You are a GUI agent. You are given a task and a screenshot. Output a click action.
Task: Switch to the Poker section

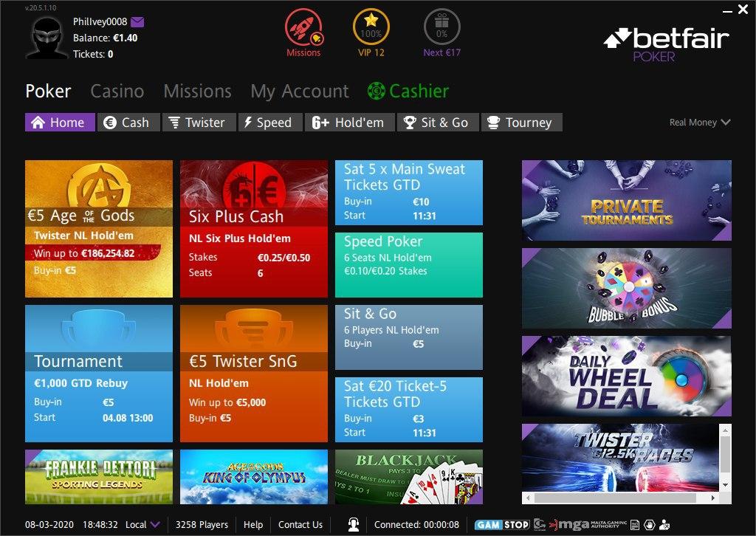tap(48, 91)
